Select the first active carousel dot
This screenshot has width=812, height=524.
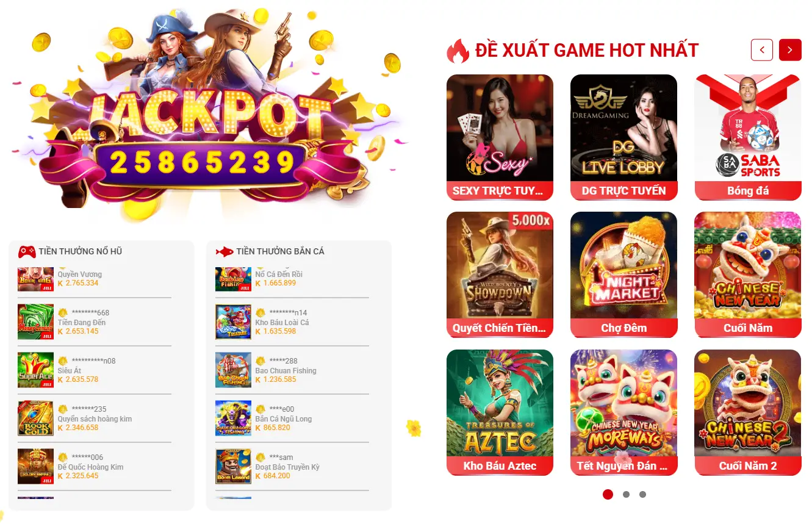pyautogui.click(x=608, y=495)
